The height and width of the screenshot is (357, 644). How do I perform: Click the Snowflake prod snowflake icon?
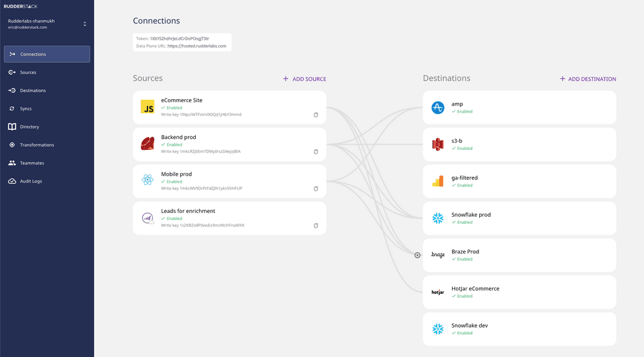(438, 219)
